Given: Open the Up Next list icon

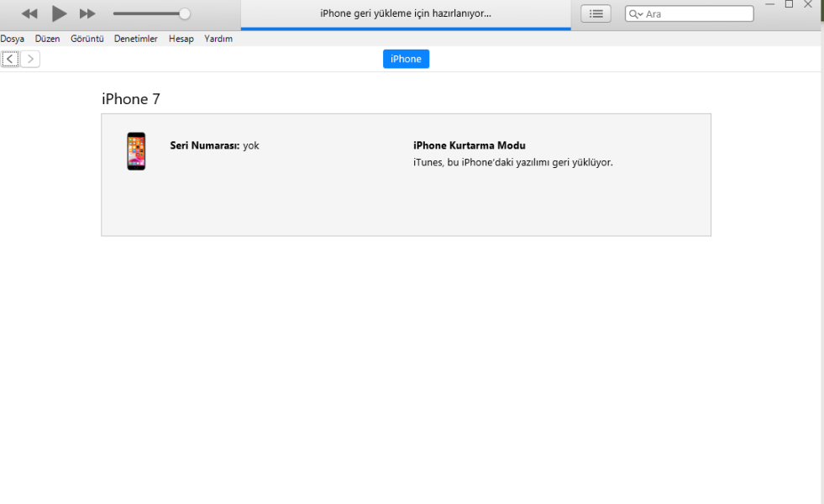Looking at the screenshot, I should (x=596, y=14).
